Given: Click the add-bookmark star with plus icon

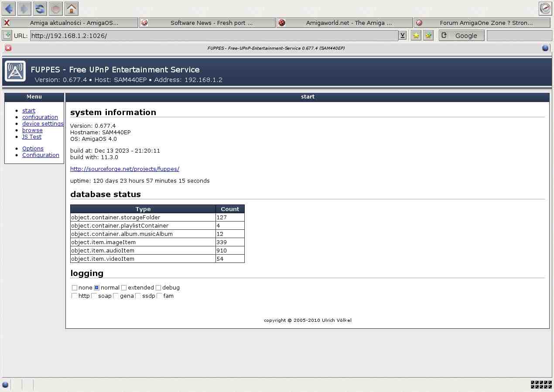Looking at the screenshot, I should tap(428, 36).
